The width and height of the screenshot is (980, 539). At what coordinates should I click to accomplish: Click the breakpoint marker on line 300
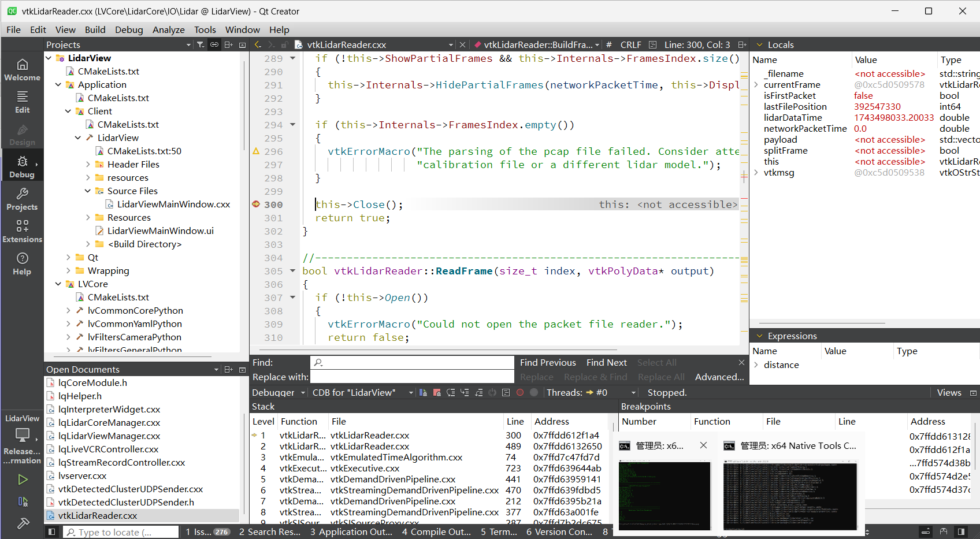pos(256,204)
